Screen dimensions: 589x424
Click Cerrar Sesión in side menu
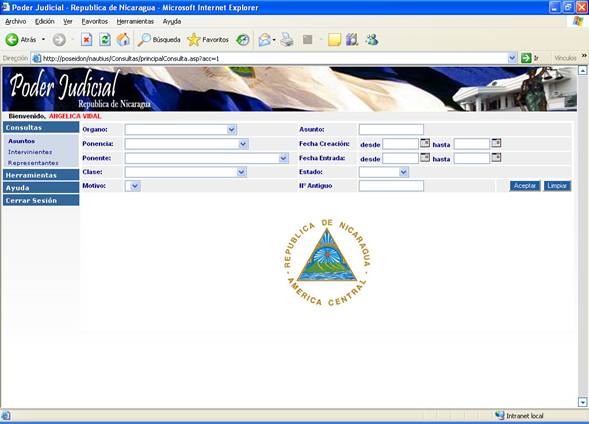coord(41,201)
